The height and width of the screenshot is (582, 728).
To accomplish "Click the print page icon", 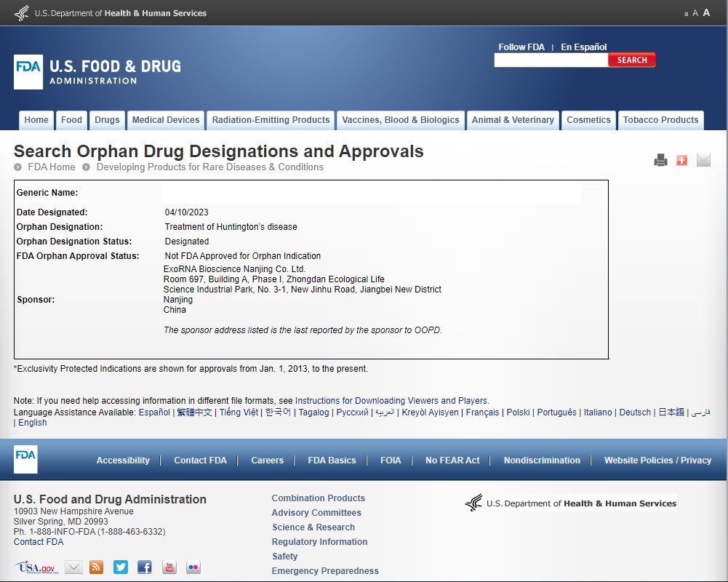I will coord(660,160).
